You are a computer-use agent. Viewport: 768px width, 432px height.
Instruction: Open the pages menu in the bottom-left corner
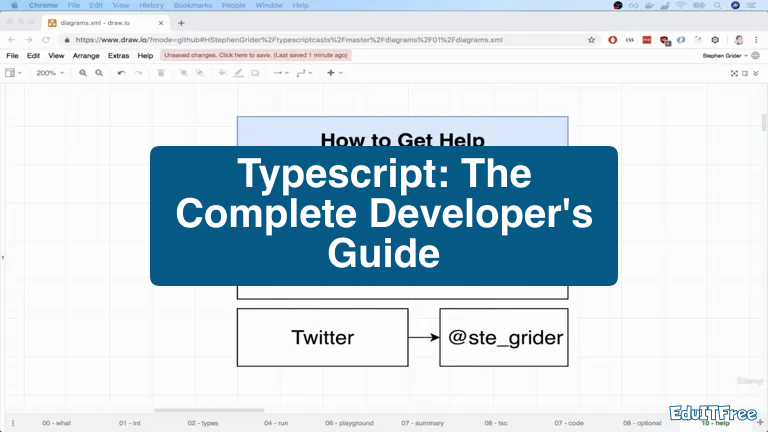[13, 423]
